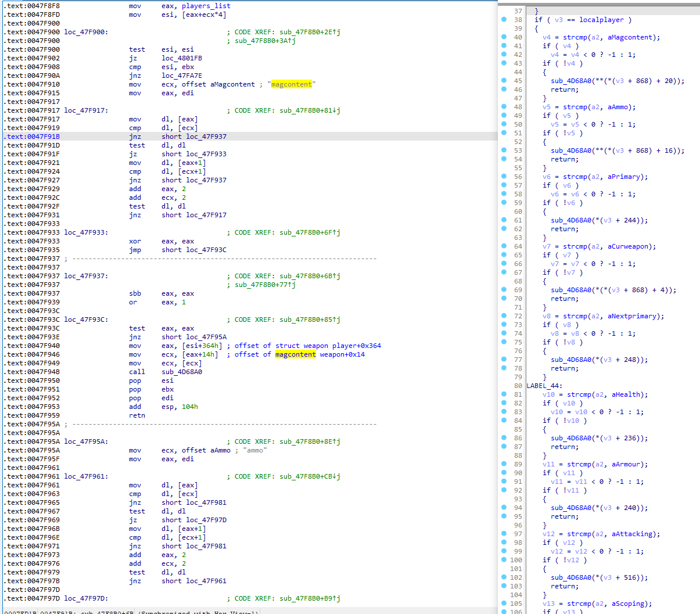The height and width of the screenshot is (614, 700).
Task: Toggle breakpoint dot on pseudocode line 64
Action: pyautogui.click(x=504, y=246)
